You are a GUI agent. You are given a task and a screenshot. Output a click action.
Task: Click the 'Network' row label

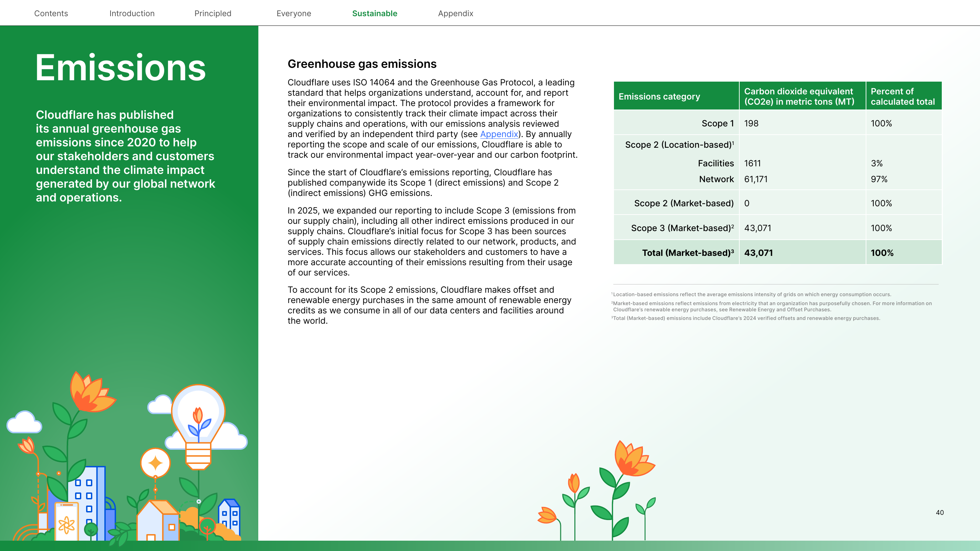[x=716, y=179]
